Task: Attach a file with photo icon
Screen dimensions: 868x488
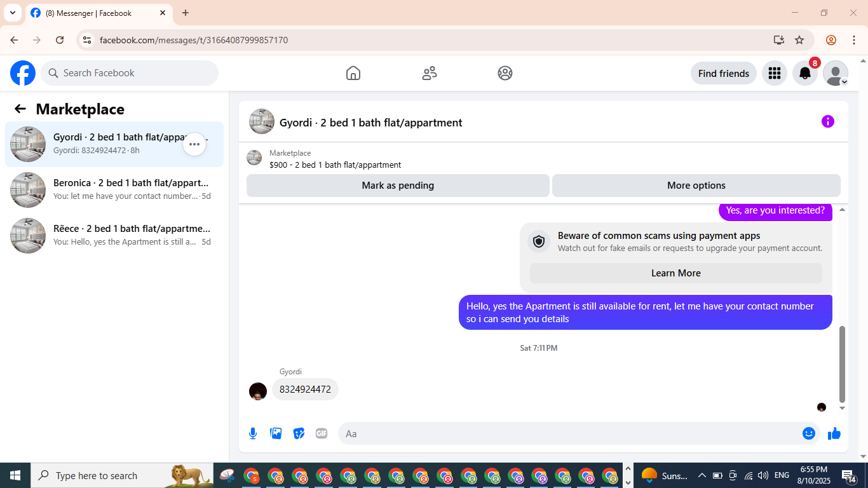Action: click(276, 433)
